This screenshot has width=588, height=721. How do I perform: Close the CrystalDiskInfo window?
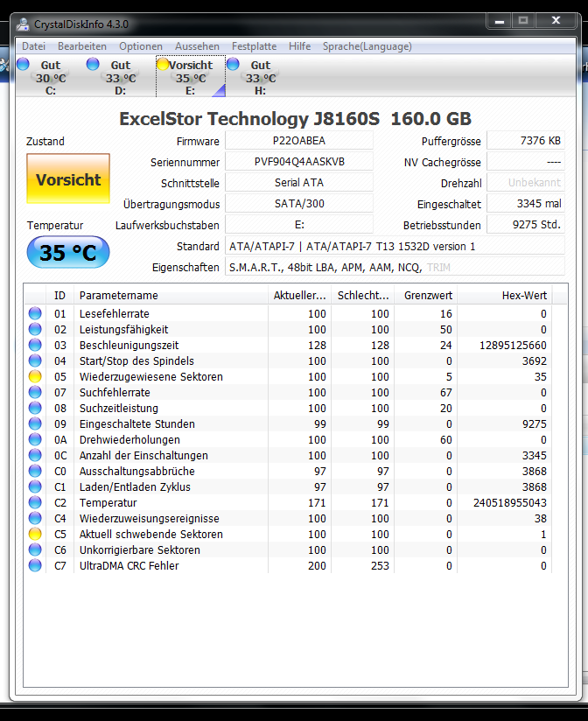(x=556, y=21)
